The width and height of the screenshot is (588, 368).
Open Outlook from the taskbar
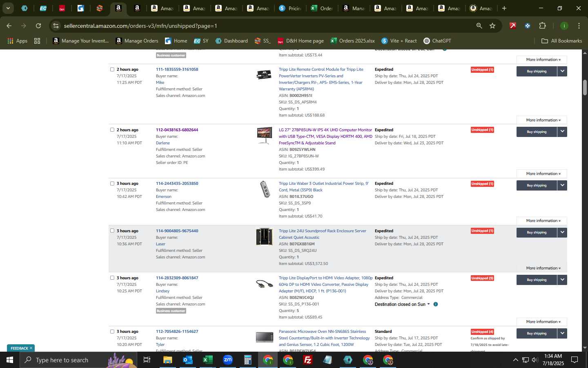(x=187, y=360)
